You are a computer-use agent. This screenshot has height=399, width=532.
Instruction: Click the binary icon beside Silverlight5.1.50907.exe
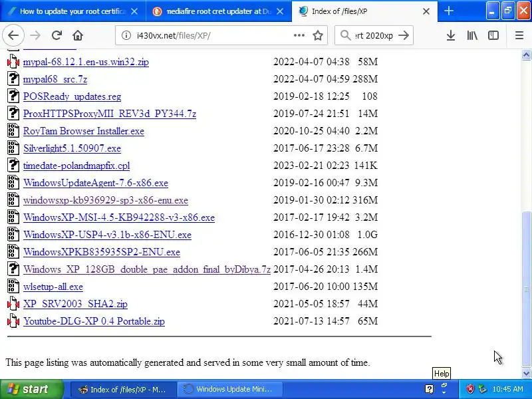pyautogui.click(x=13, y=148)
